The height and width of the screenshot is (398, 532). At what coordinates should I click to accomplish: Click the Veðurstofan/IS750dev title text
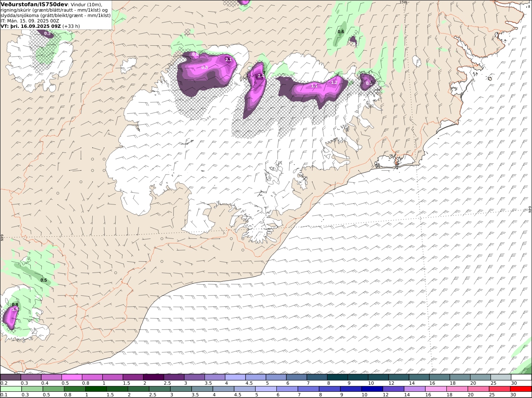tap(34, 4)
